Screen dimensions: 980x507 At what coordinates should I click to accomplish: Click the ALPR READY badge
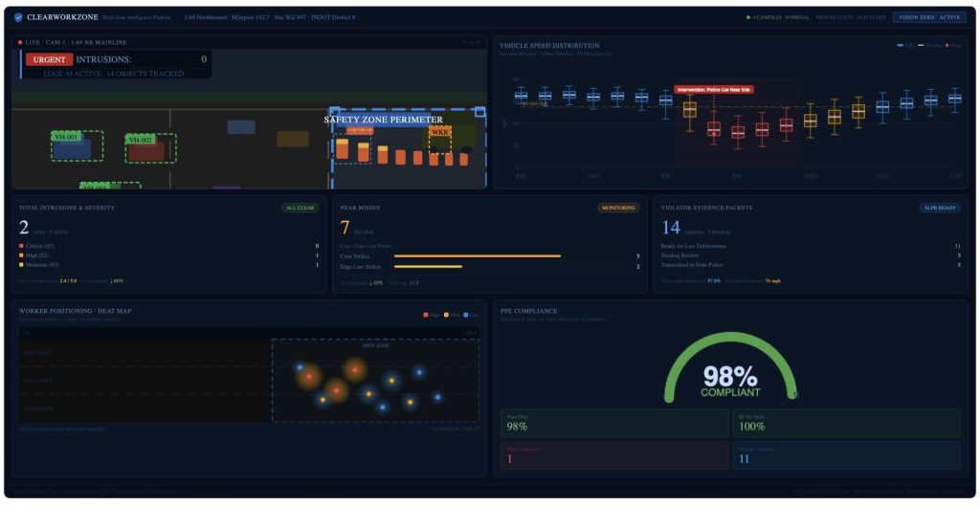pyautogui.click(x=941, y=208)
